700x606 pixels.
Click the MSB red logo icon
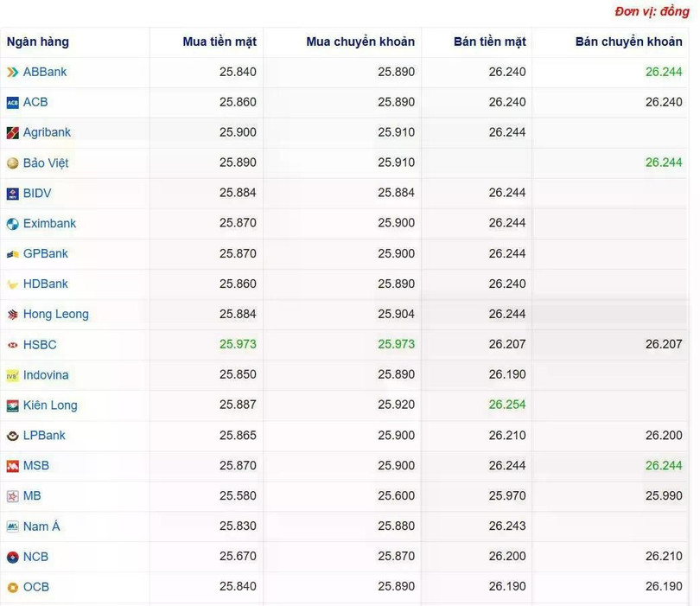[x=12, y=466]
